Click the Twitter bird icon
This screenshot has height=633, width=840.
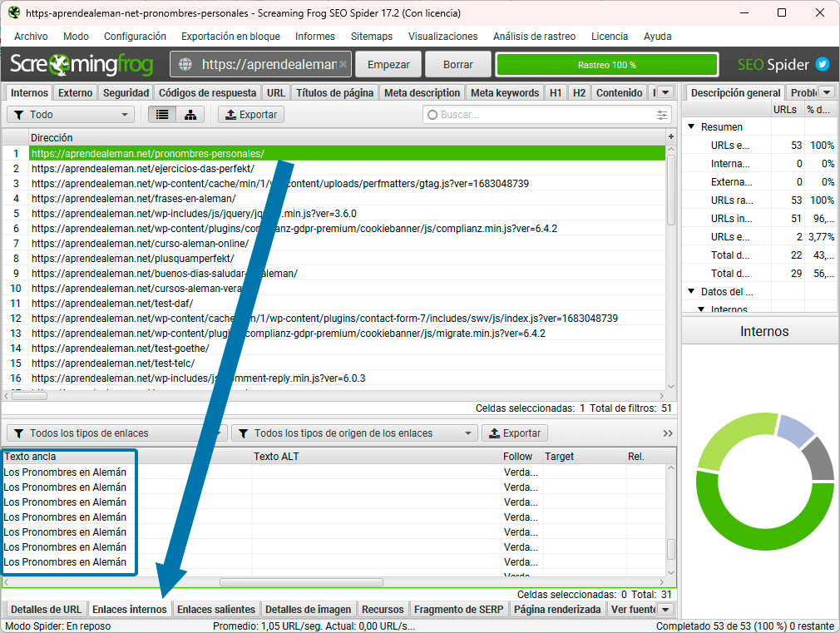[x=823, y=64]
